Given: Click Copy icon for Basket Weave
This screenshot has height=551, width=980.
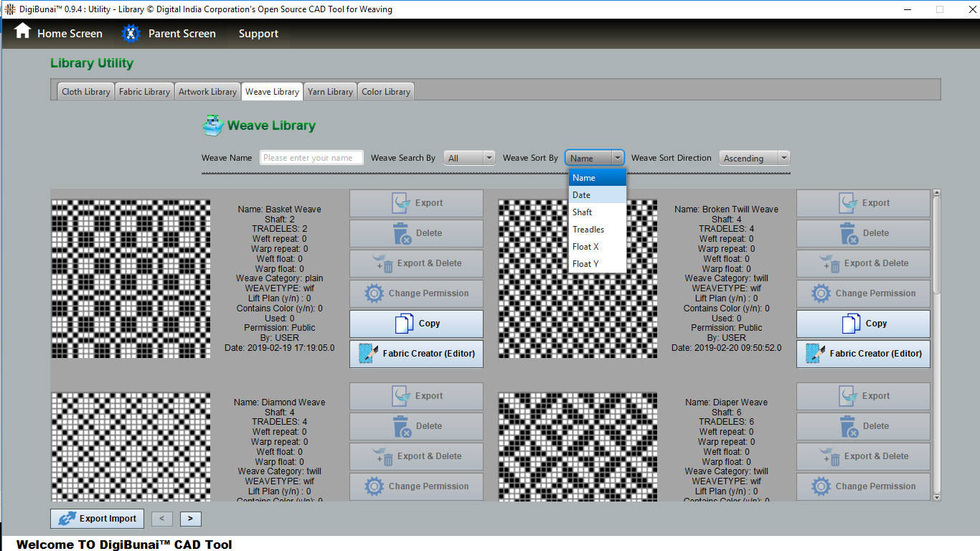Looking at the screenshot, I should click(x=405, y=324).
